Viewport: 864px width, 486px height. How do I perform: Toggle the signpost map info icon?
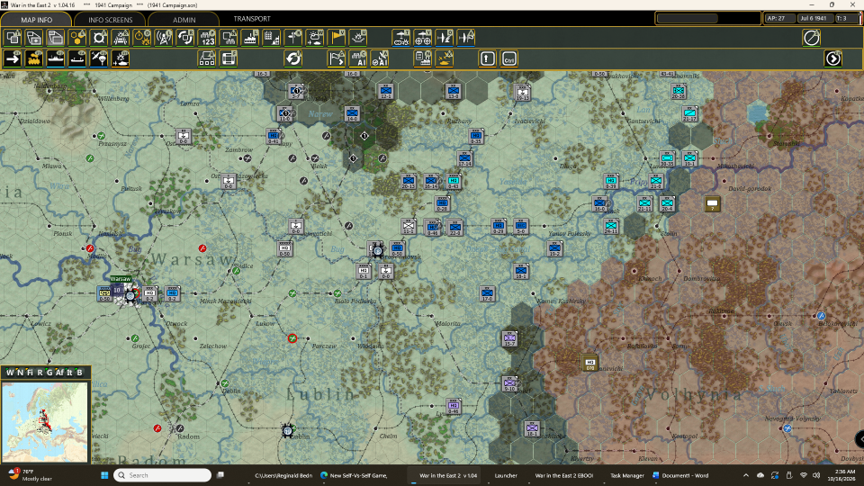pyautogui.click(x=293, y=38)
